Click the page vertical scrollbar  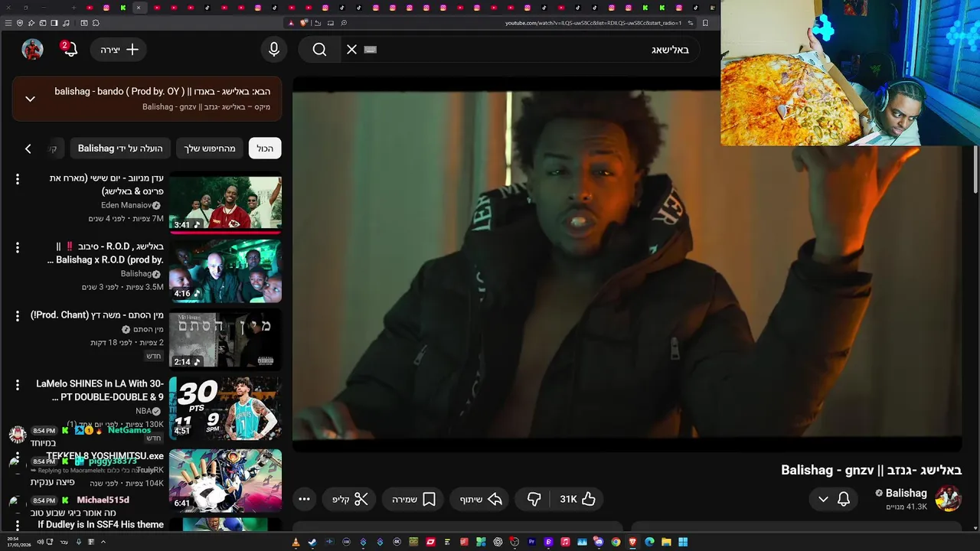click(975, 168)
